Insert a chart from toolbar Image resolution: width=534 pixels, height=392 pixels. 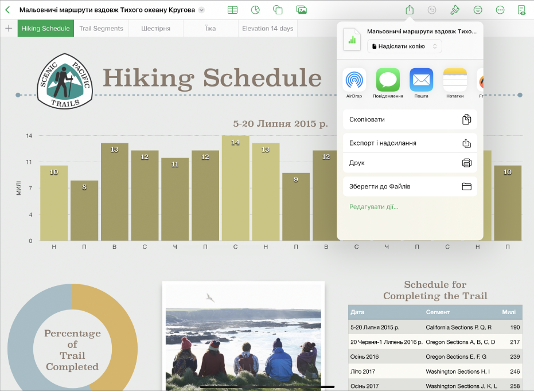click(255, 10)
